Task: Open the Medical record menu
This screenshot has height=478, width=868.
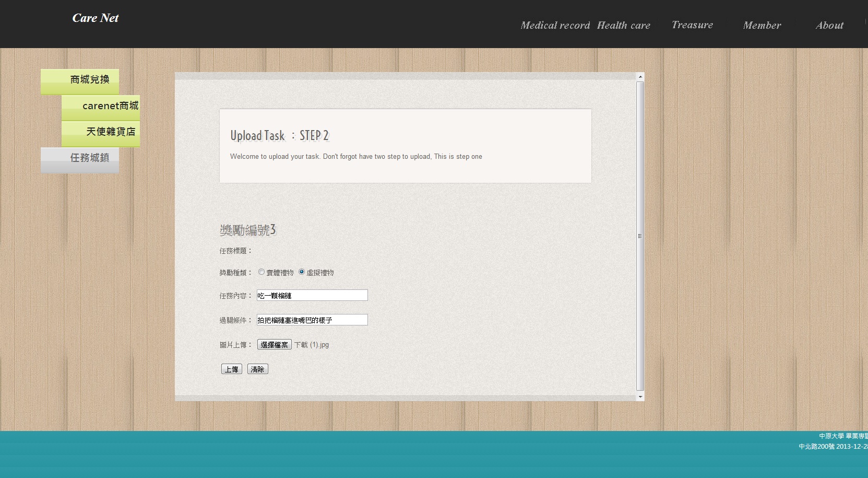Action: coord(555,26)
